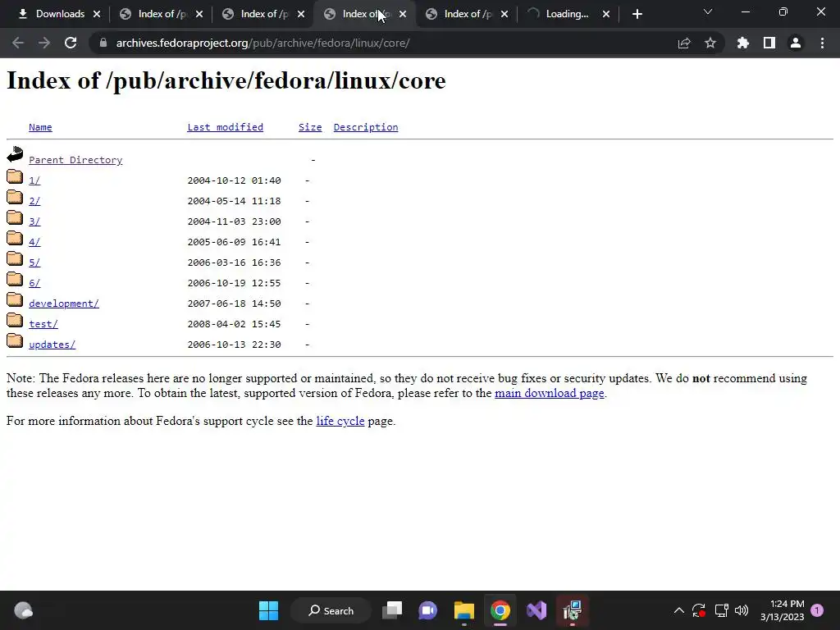Open notification badge in tray
This screenshot has height=630, width=840.
(x=817, y=610)
